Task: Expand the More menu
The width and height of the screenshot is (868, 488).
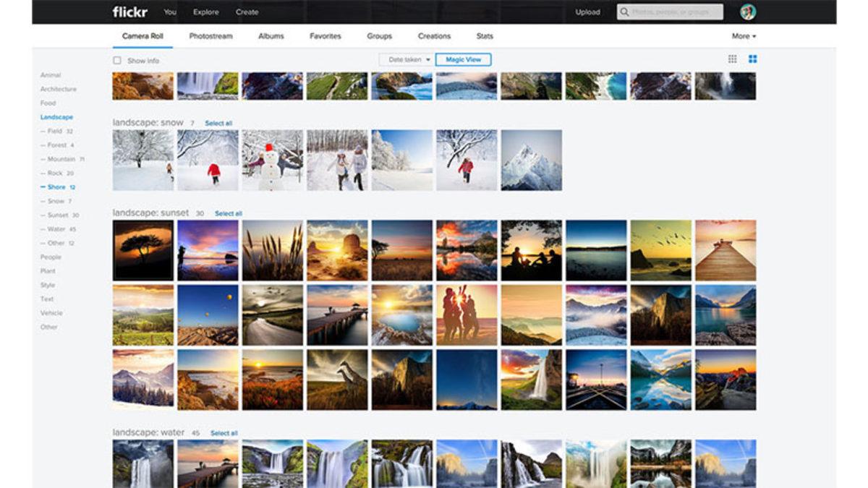Action: click(743, 36)
